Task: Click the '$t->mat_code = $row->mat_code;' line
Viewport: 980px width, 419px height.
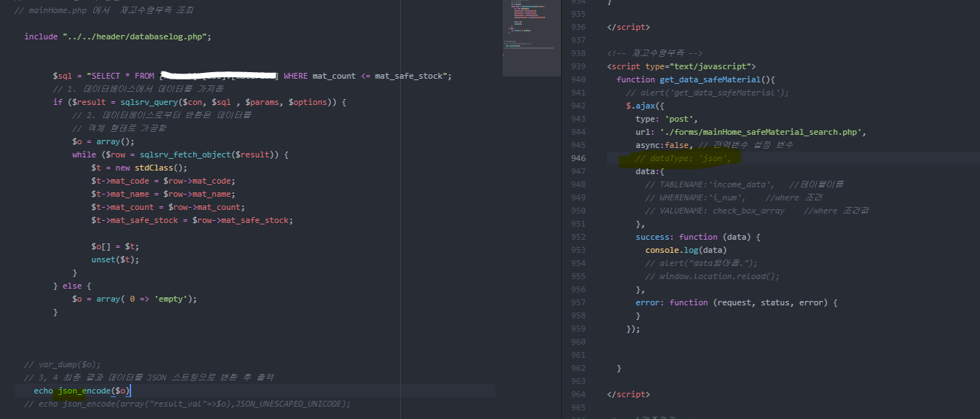Action: (163, 181)
